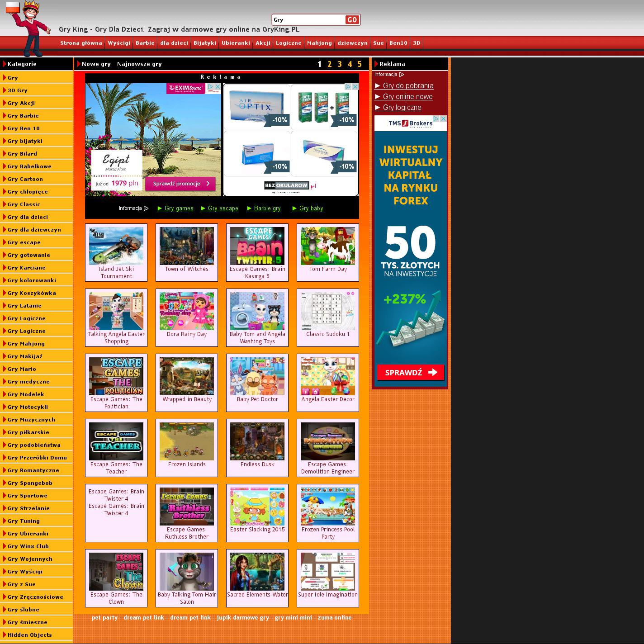Focus the Gry search input field
This screenshot has width=644, height=644.
click(308, 20)
